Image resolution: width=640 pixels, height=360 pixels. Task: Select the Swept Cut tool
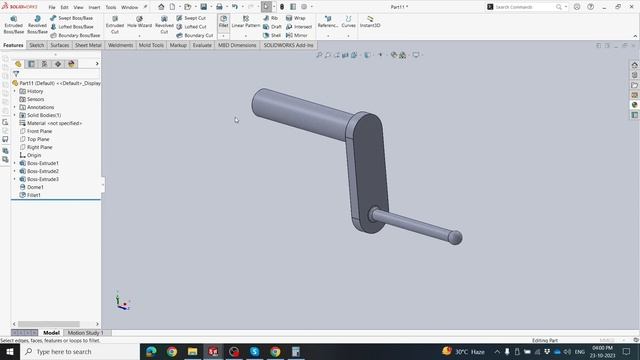pyautogui.click(x=191, y=18)
